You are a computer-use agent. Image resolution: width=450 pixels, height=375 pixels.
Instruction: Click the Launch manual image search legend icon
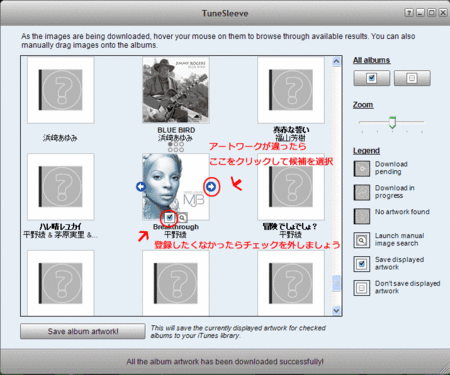click(x=362, y=240)
